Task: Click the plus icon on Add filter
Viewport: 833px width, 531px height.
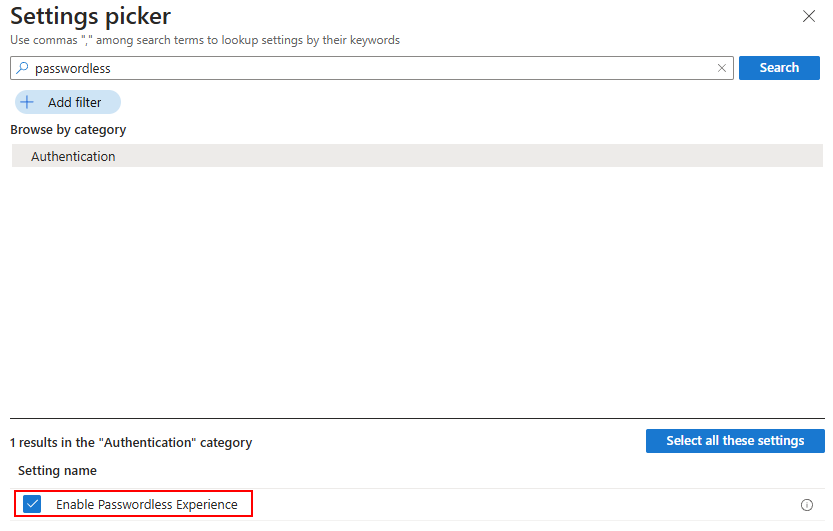Action: coord(27,102)
